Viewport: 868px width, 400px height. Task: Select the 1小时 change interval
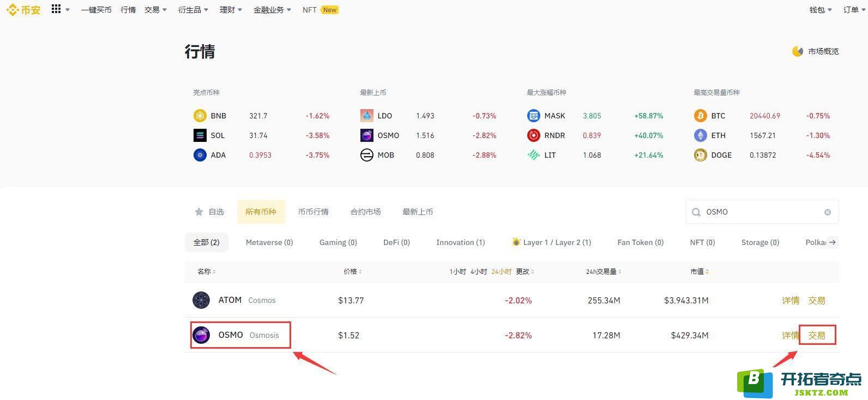click(457, 271)
